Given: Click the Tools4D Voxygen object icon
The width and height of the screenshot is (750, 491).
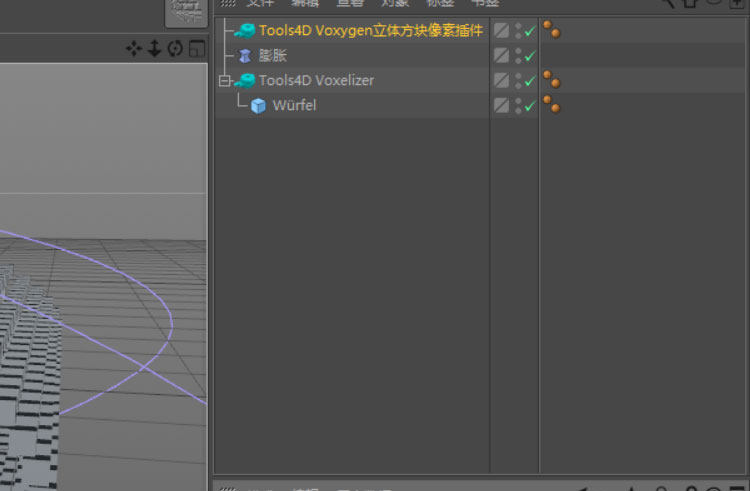Looking at the screenshot, I should 245,31.
